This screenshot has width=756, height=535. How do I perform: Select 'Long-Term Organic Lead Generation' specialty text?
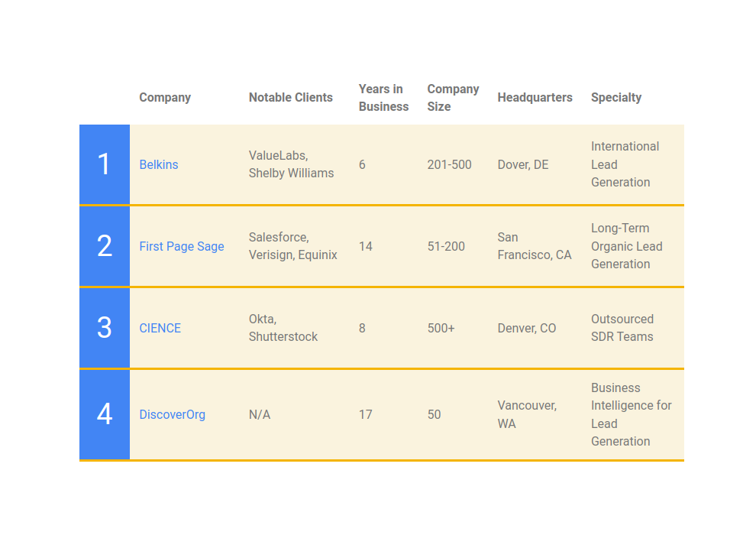tap(627, 247)
